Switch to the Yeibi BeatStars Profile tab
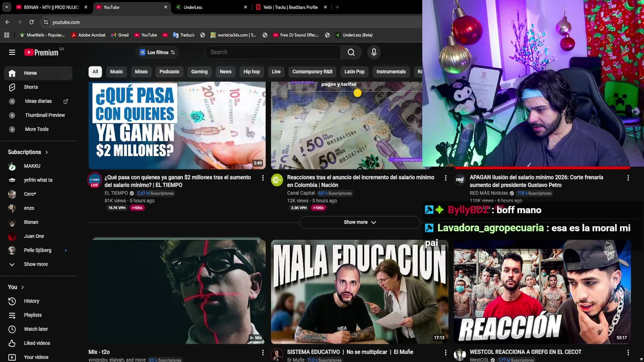 tap(290, 7)
